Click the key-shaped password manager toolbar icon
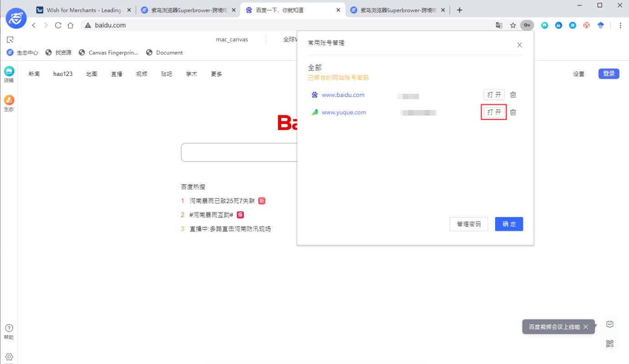The width and height of the screenshot is (629, 364). 527,25
